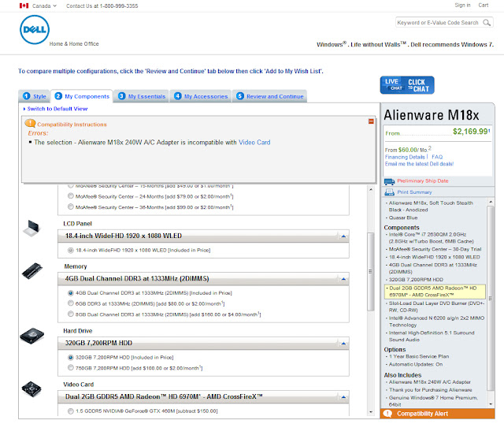Select 4GB Dual Channel DDR3 memory option
504x424 pixels.
71,292
